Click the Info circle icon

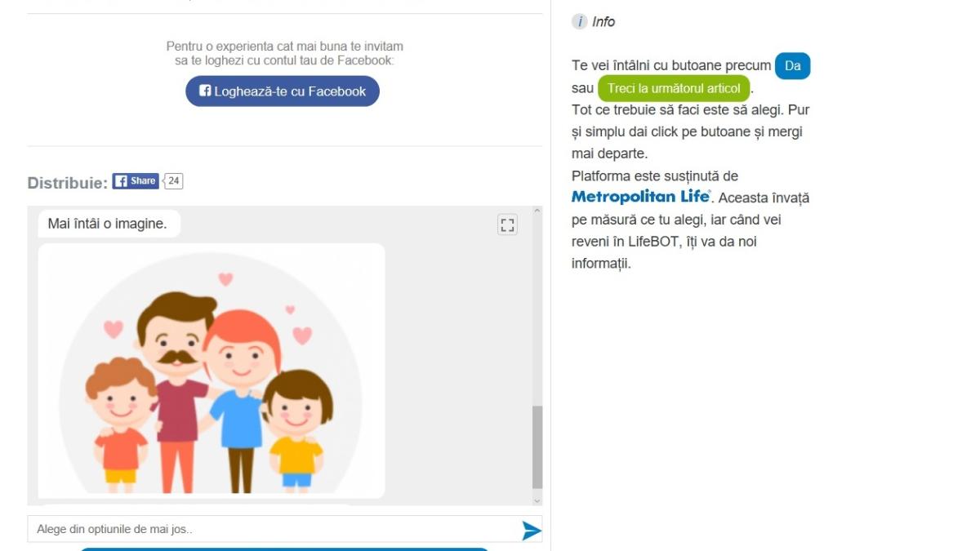pos(579,22)
